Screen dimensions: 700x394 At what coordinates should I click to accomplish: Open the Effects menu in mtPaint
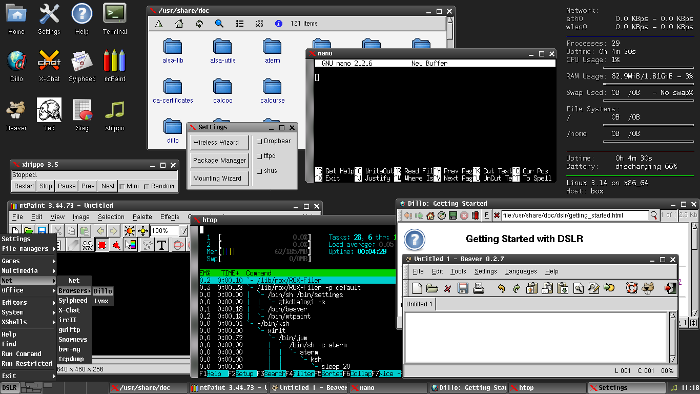(170, 217)
